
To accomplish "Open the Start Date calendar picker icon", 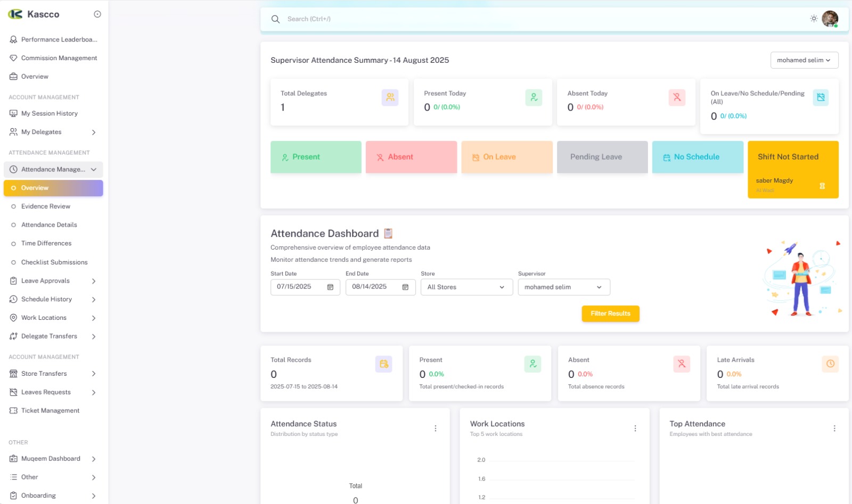I will point(330,287).
